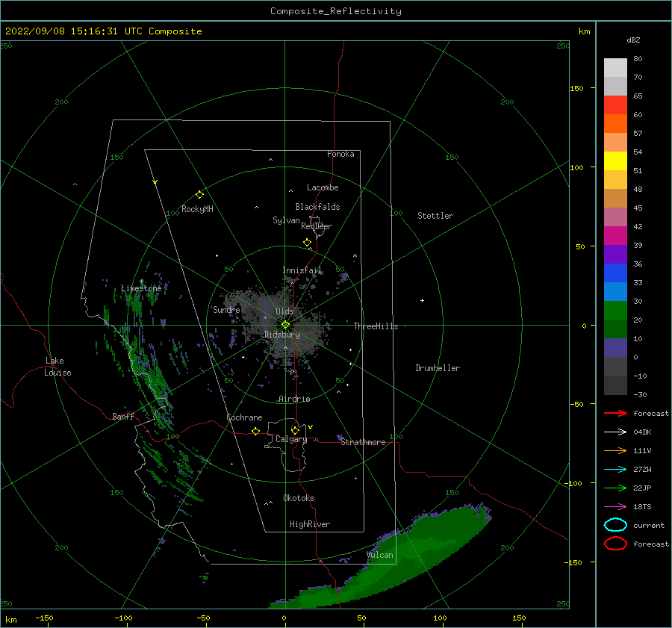Click the Olds label
The width and height of the screenshot is (672, 628).
click(284, 311)
